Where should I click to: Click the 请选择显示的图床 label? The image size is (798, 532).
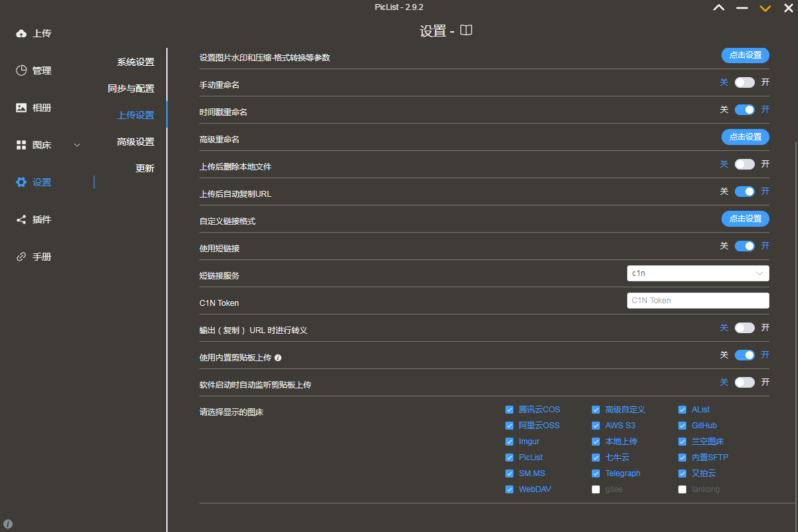coord(231,412)
